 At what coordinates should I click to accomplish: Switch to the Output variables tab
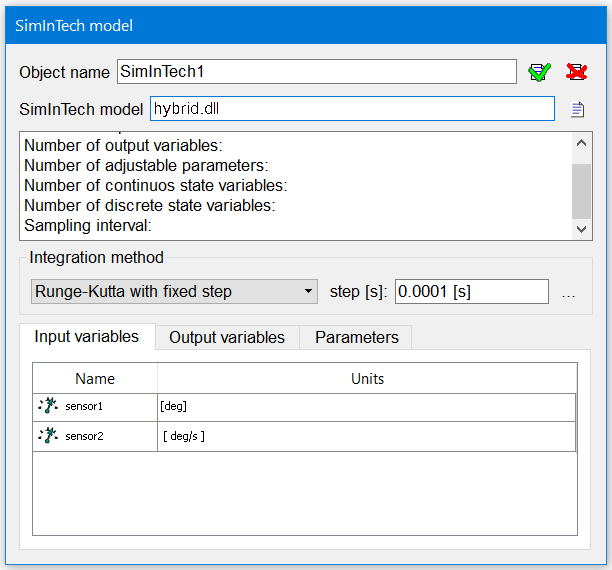[x=227, y=337]
